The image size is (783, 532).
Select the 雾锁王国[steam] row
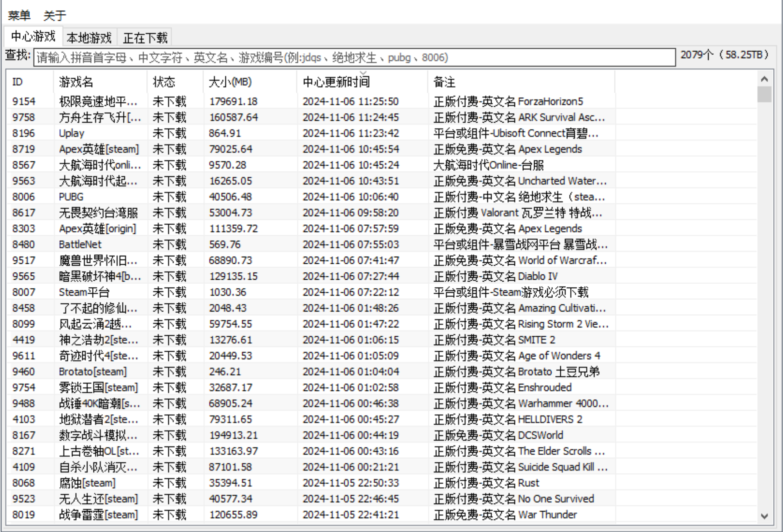(x=382, y=387)
